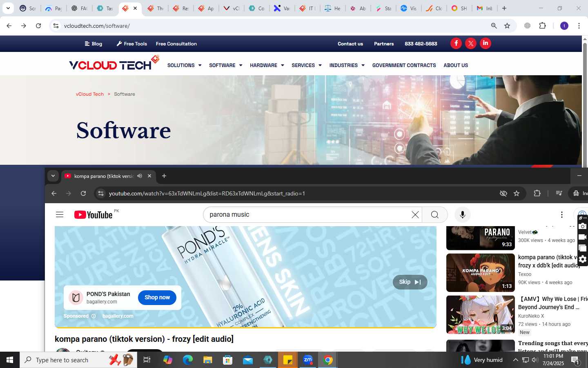Open the KOMPA PARANO audio edit thumbnail
Screen dimensions: 588x368
click(481, 273)
